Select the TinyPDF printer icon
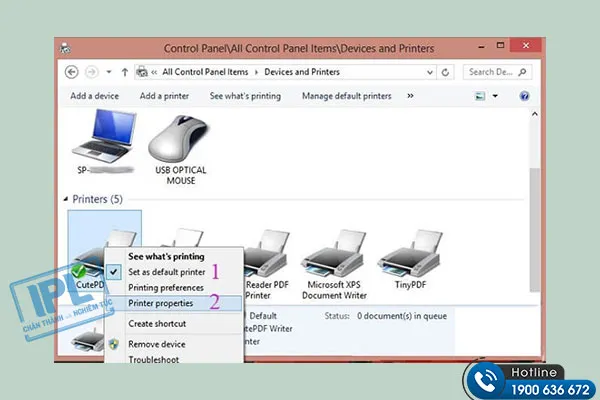 coord(410,255)
